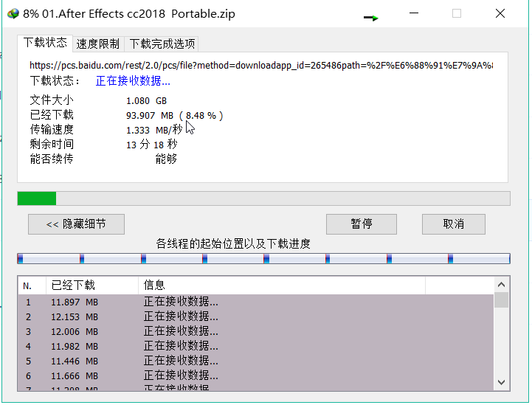Click the 已经下载 column header
The width and height of the screenshot is (532, 405).
[x=92, y=285]
